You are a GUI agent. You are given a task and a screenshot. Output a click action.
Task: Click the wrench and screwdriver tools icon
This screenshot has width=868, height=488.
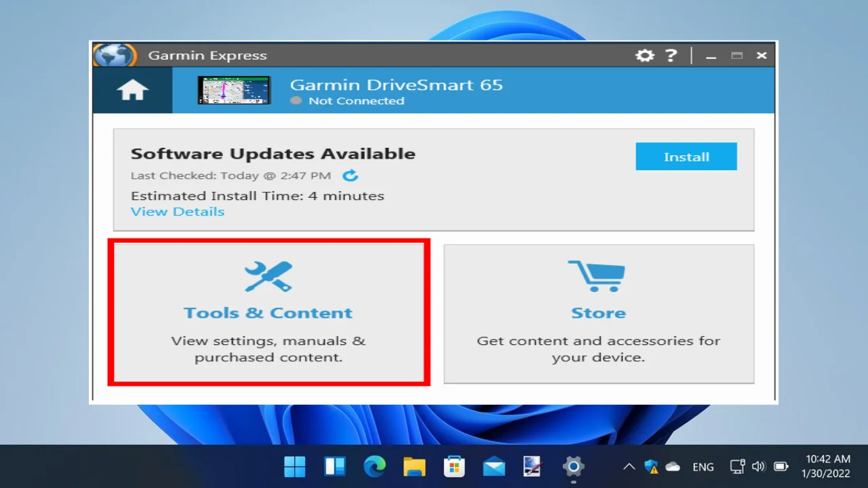(269, 277)
